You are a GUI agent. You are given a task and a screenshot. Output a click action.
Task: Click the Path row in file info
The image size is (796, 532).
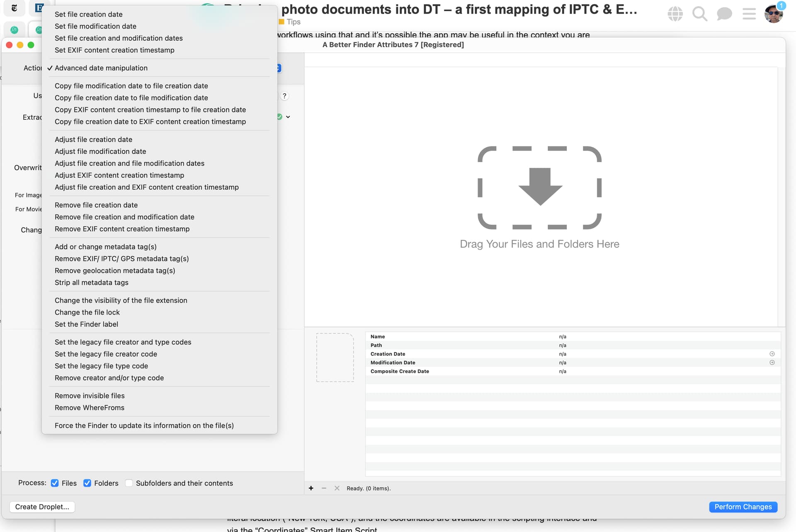pyautogui.click(x=573, y=345)
